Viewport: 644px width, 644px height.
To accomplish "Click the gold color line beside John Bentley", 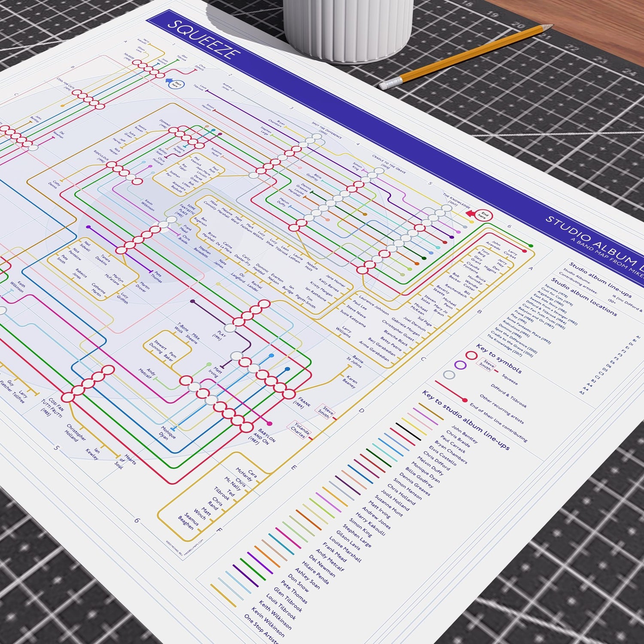I will click(431, 412).
